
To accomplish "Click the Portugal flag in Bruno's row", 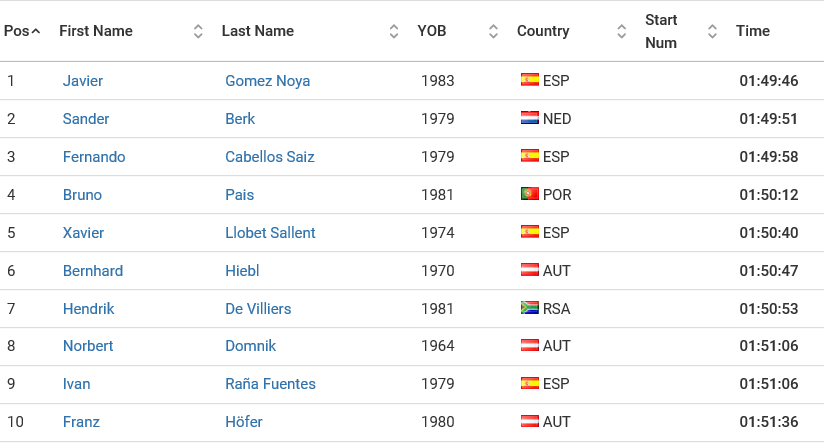I will click(x=530, y=194).
